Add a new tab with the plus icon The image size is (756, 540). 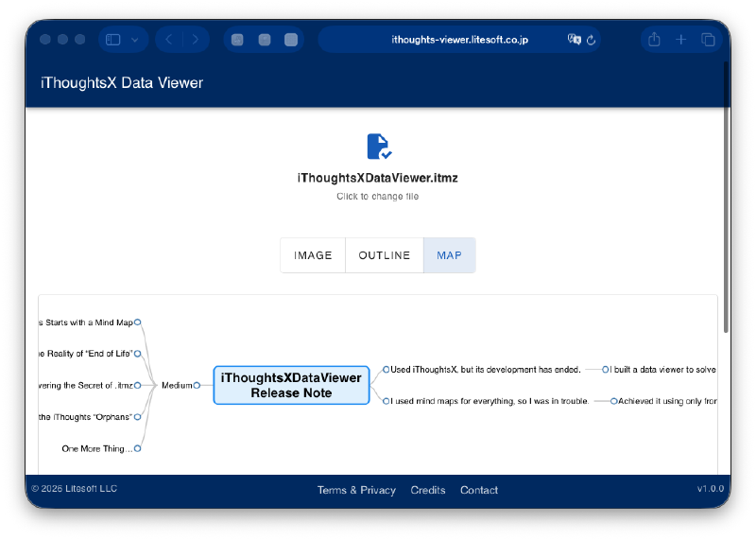click(x=680, y=40)
